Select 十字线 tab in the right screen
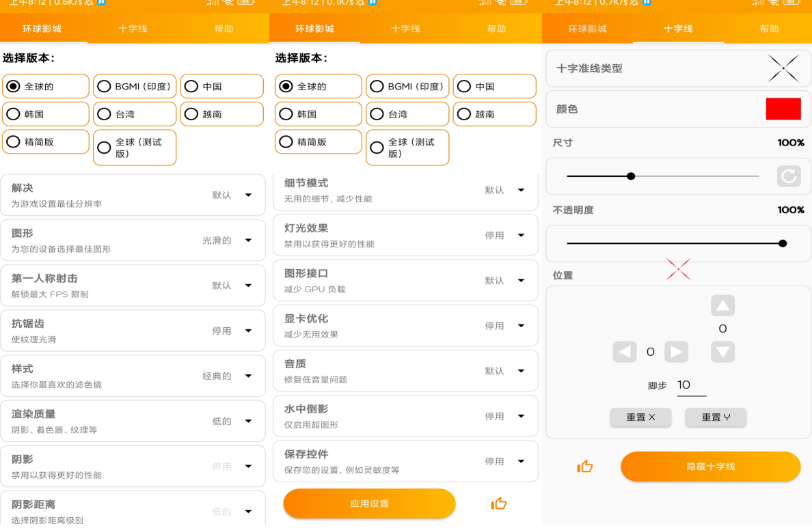Image resolution: width=812 pixels, height=528 pixels. tap(679, 29)
